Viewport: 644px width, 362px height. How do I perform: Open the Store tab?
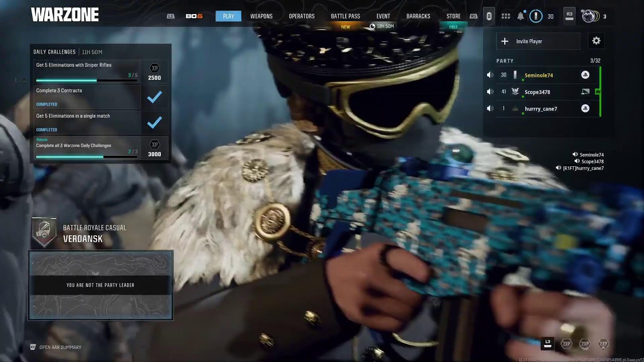click(453, 16)
